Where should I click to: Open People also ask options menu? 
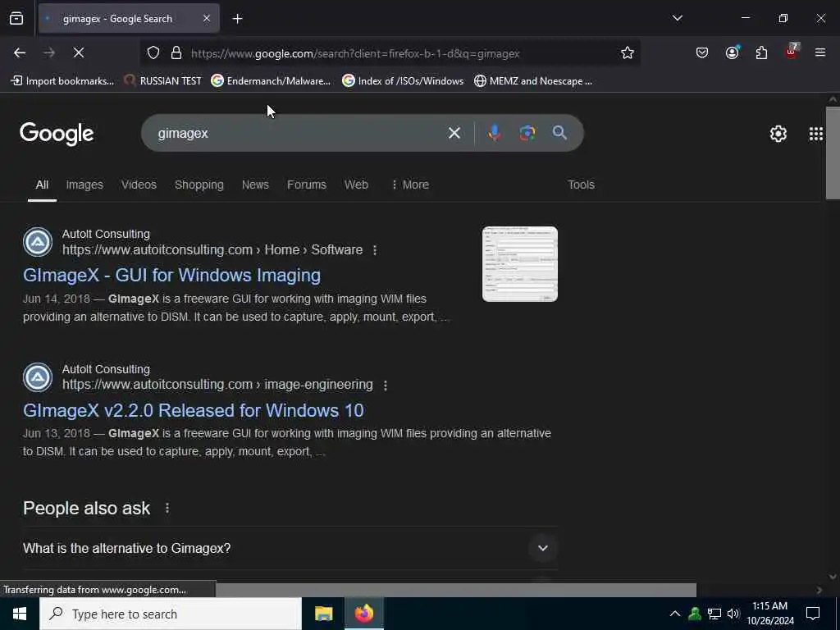[x=167, y=508]
